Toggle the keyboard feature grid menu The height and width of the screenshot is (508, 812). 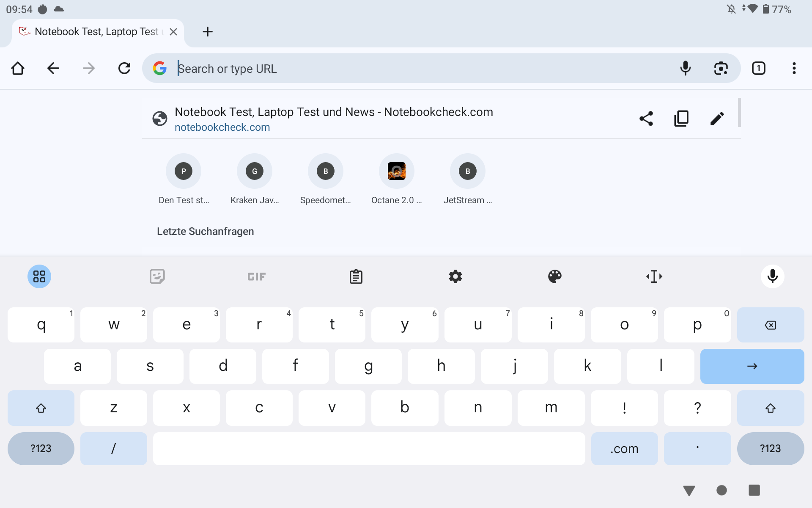[39, 276]
